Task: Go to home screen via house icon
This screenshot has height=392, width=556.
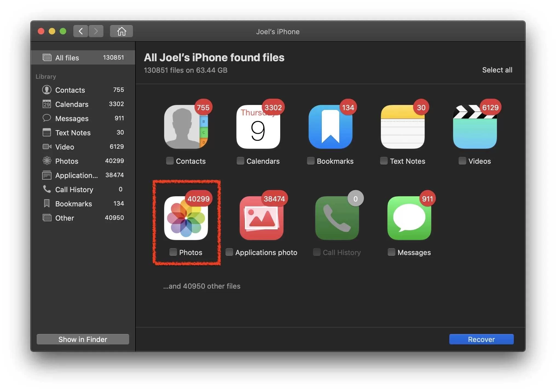Action: [121, 31]
